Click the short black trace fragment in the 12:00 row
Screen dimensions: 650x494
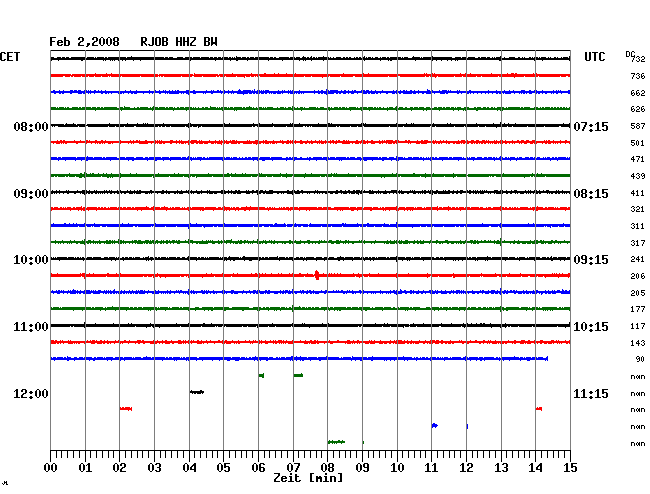197,392
